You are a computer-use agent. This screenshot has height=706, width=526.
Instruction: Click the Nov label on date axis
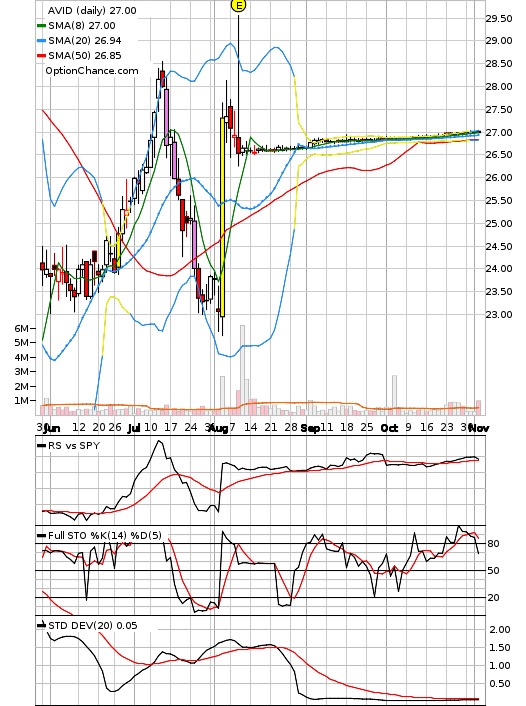[x=479, y=428]
